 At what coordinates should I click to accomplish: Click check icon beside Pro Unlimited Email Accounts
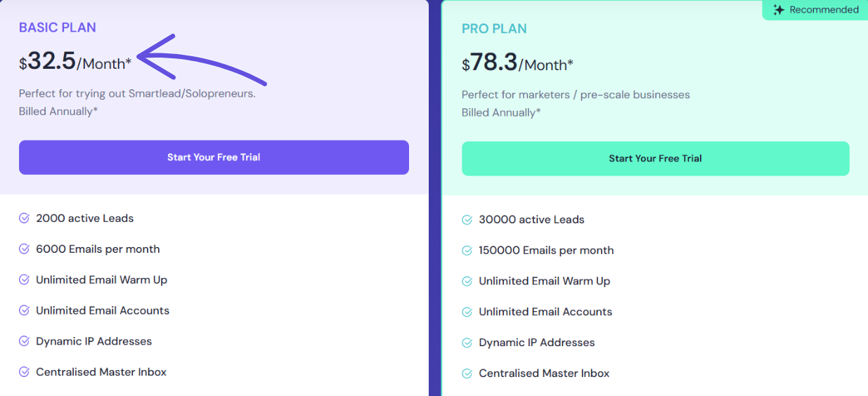click(x=467, y=312)
